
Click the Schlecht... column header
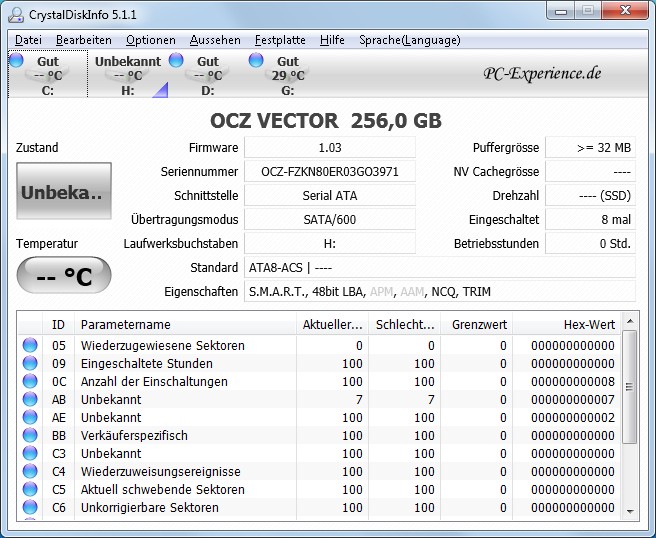[405, 324]
